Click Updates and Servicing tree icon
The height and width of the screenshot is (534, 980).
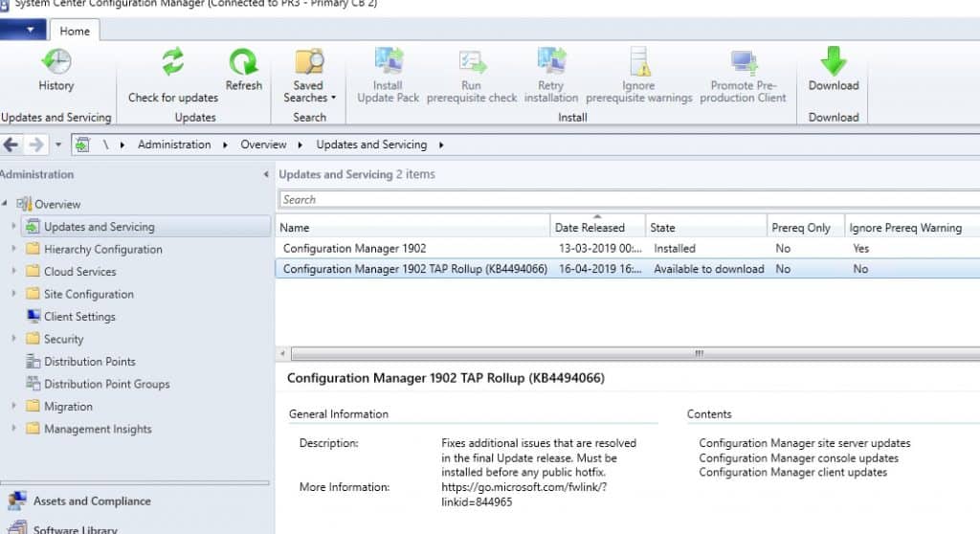(x=33, y=227)
